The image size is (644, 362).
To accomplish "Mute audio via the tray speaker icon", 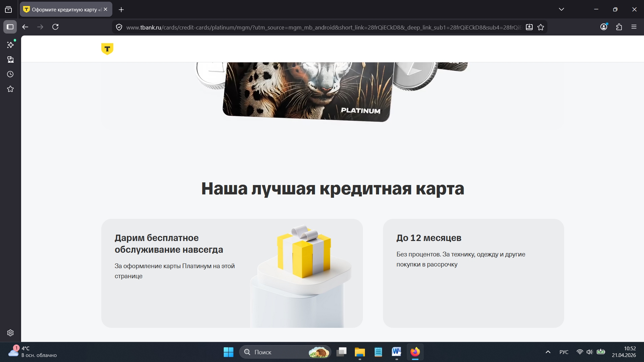I will click(x=590, y=352).
